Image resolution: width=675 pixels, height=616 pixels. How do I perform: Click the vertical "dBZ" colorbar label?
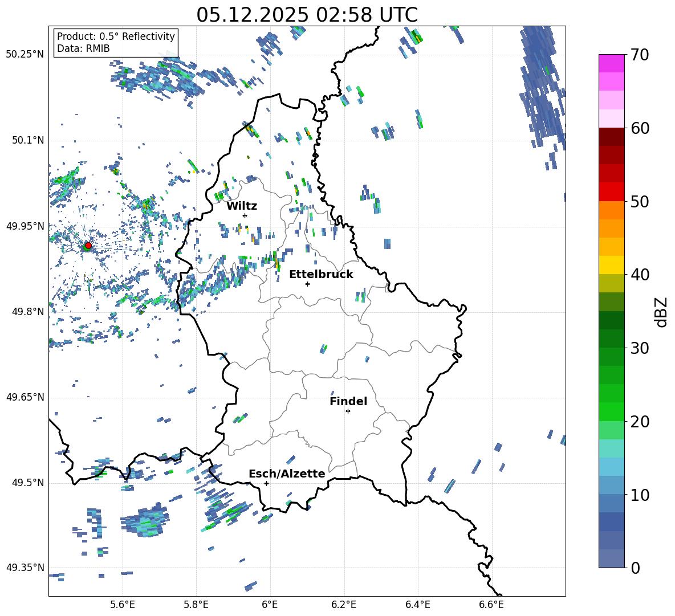point(661,312)
